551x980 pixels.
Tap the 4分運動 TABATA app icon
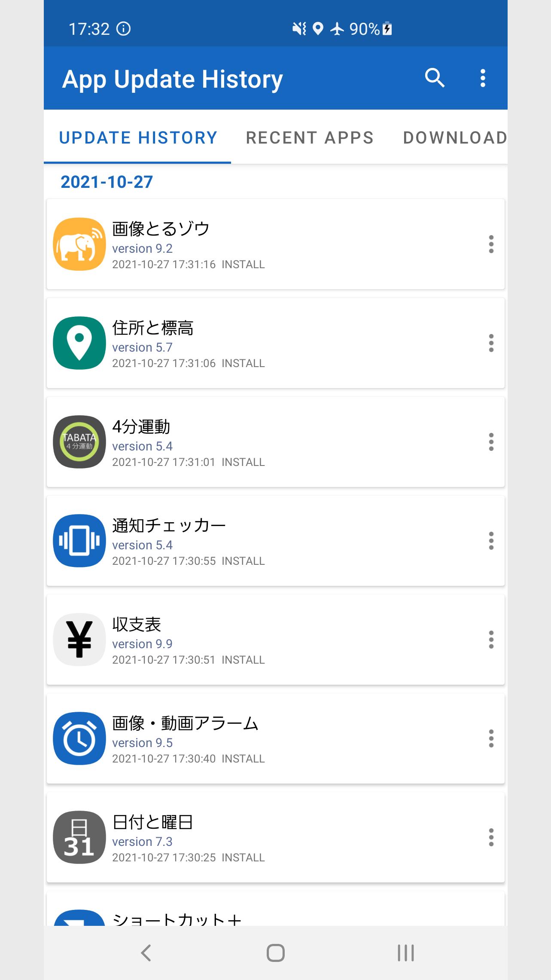[79, 442]
